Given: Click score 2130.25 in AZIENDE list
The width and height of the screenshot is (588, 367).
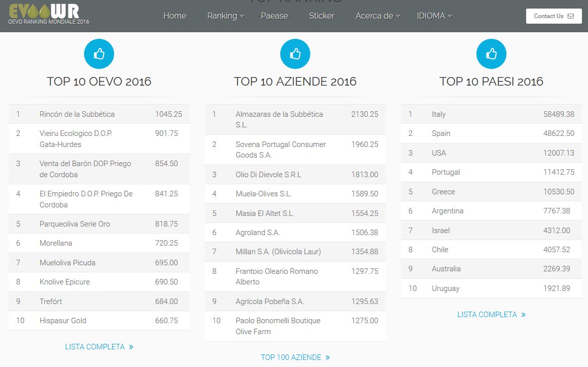Looking at the screenshot, I should (x=365, y=114).
